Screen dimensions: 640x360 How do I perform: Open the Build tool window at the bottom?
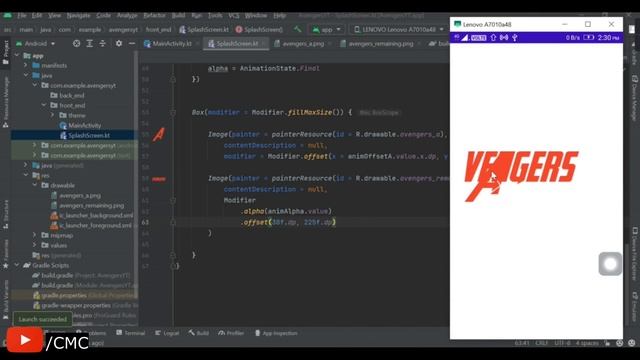199,333
